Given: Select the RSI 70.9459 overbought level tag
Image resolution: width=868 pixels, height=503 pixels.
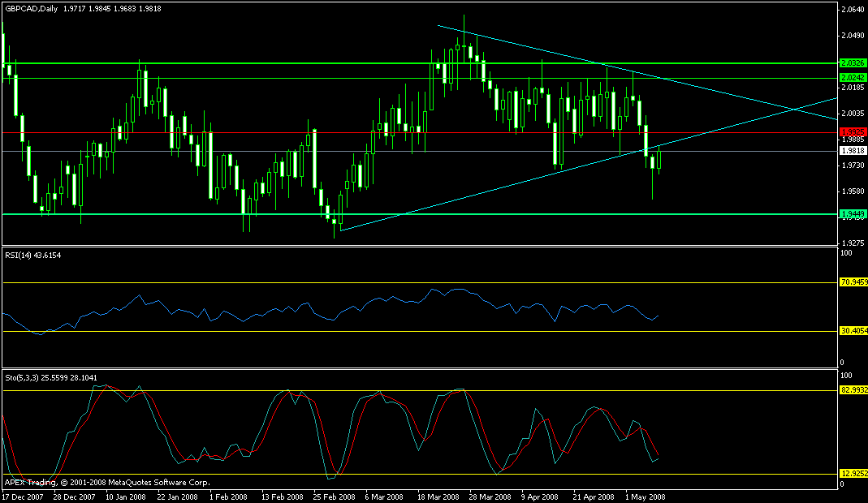Looking at the screenshot, I should click(853, 282).
